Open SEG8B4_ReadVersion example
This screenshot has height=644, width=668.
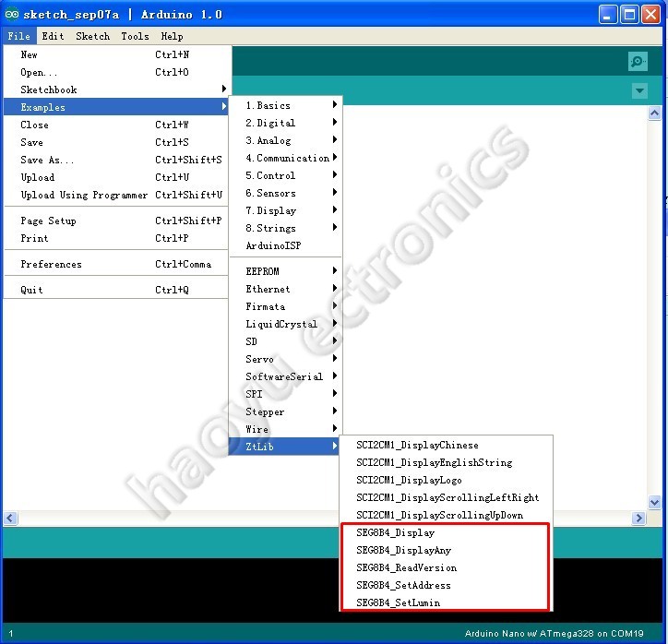446,567
